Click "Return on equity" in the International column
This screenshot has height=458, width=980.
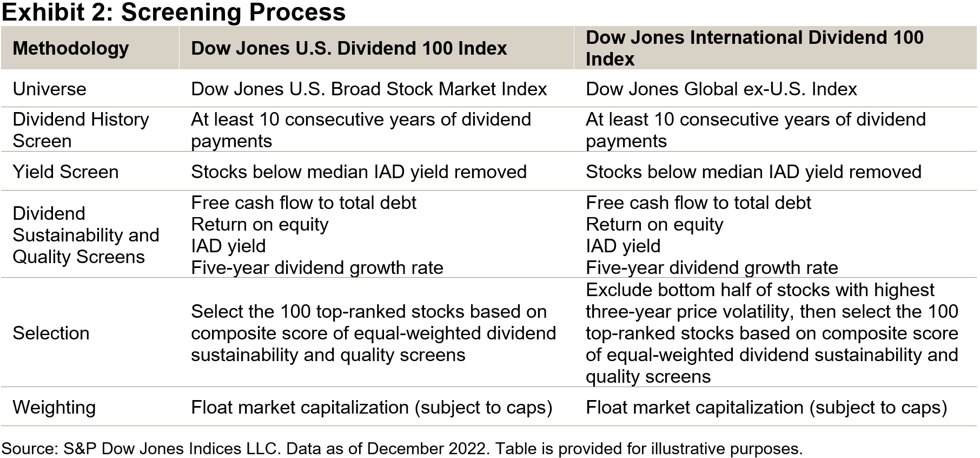point(654,224)
